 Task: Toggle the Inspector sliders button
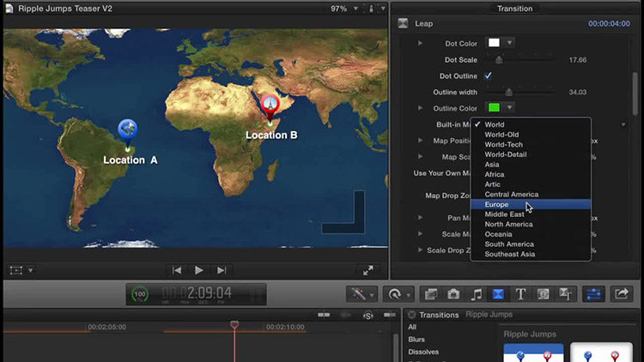point(593,294)
